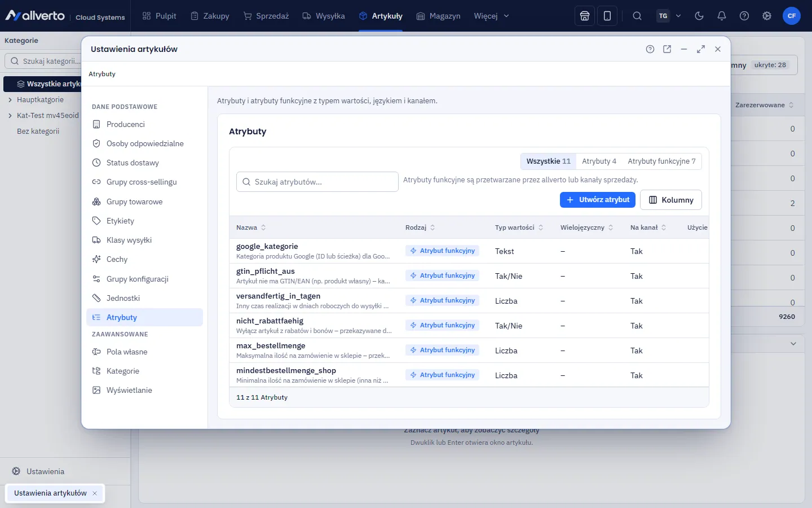The image size is (812, 508).
Task: Sort table by Wielojęzyczny column
Action: coord(586,227)
